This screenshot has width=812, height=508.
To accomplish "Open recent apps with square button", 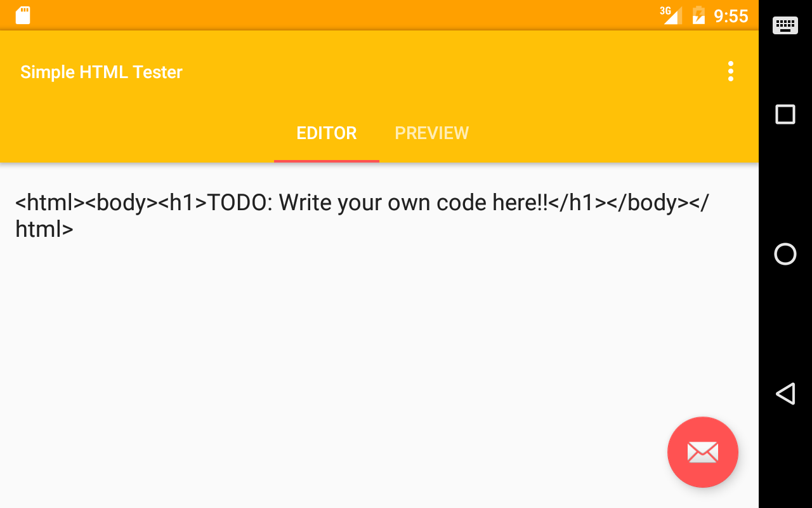I will [x=785, y=115].
